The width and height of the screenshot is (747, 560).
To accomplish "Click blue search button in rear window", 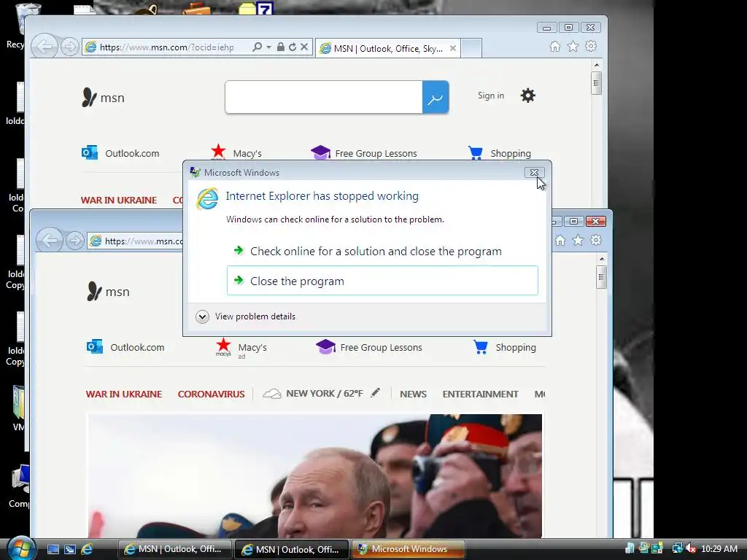I will tap(436, 97).
